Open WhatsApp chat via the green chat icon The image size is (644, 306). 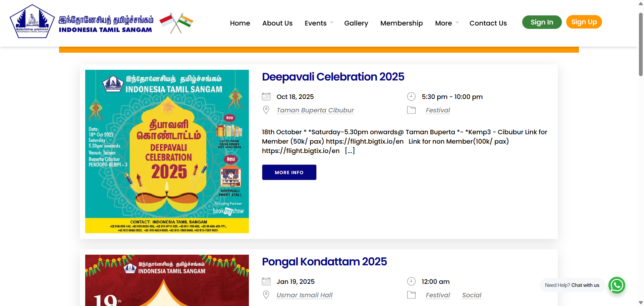pos(617,285)
